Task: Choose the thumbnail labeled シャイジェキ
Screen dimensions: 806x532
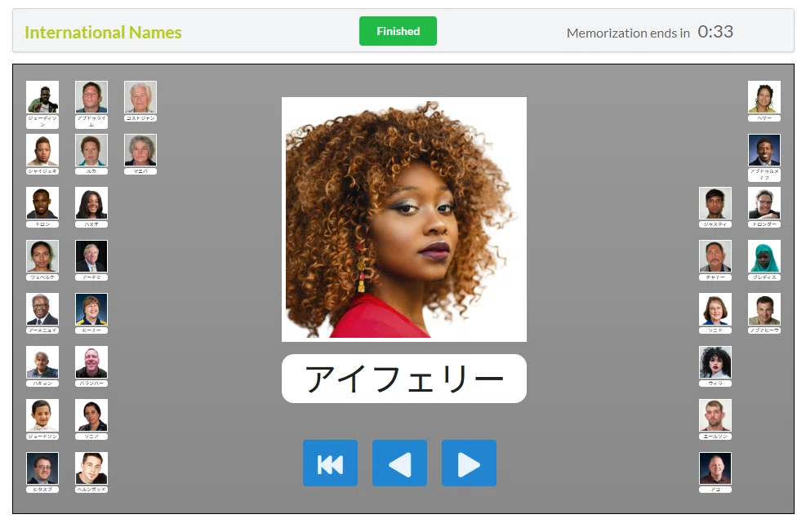Action: pos(42,150)
